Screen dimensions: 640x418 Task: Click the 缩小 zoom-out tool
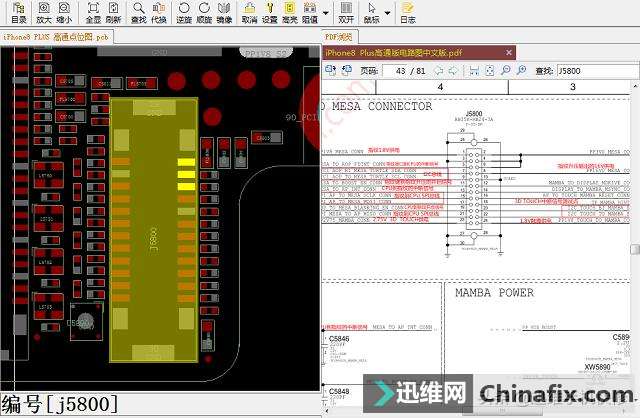pyautogui.click(x=64, y=13)
